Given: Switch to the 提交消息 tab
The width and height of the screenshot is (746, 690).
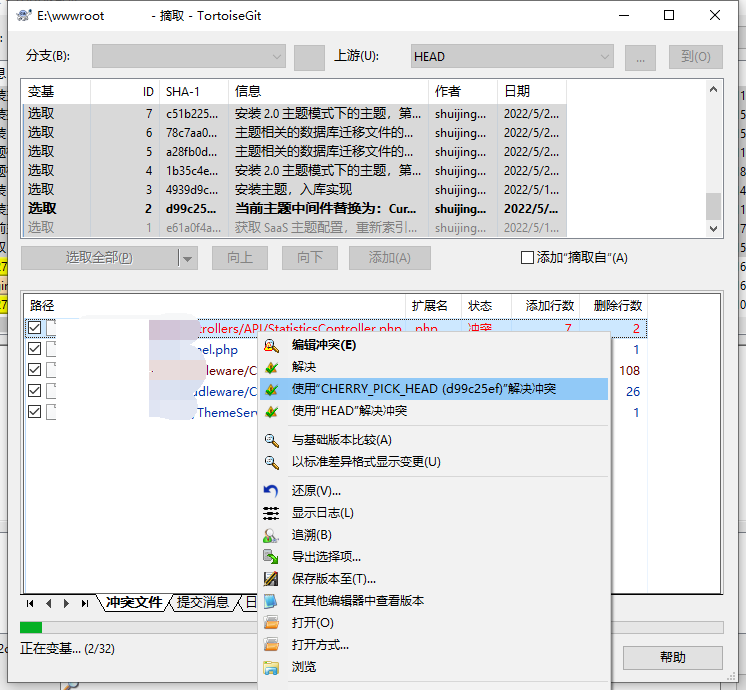Looking at the screenshot, I should (x=203, y=602).
